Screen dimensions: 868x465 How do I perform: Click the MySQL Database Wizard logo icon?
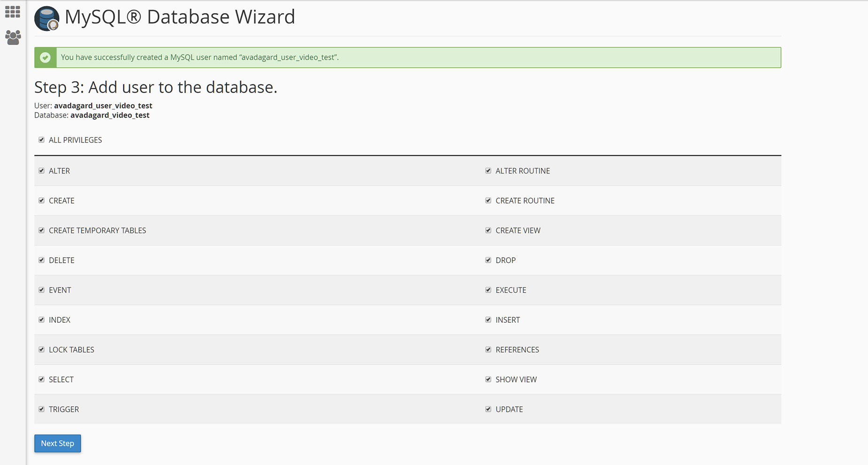(47, 18)
